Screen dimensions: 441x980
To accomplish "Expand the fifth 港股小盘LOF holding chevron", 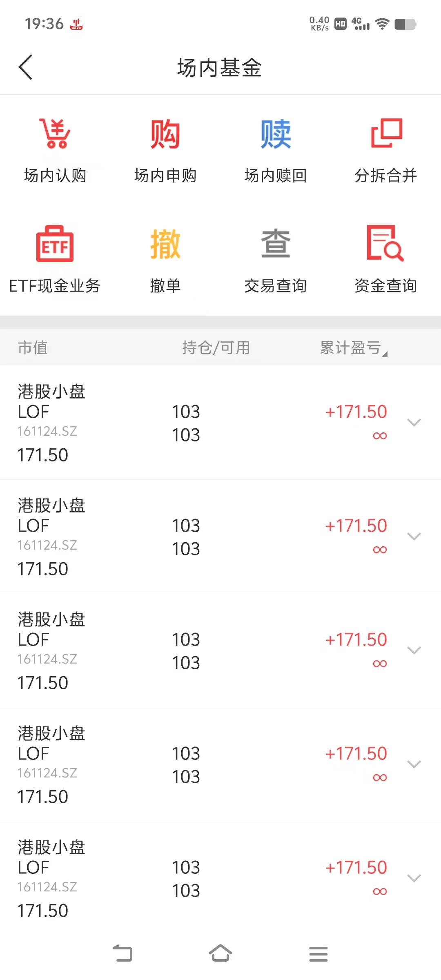I will pyautogui.click(x=414, y=878).
